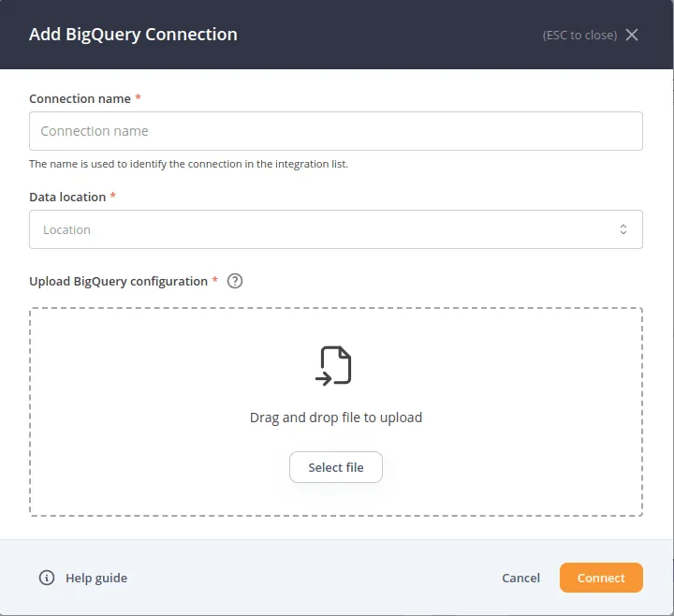Viewport: 674px width, 616px height.
Task: Click the info icon beside Help guide
Action: [47, 578]
